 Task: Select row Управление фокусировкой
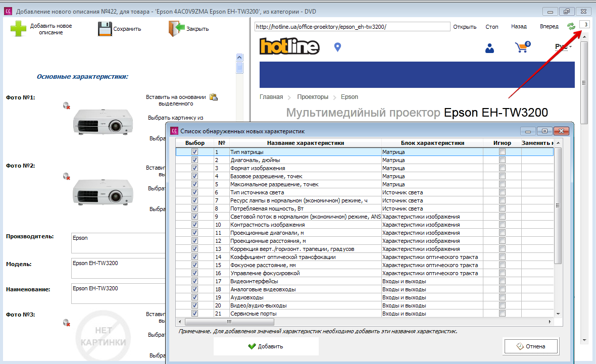coord(365,273)
